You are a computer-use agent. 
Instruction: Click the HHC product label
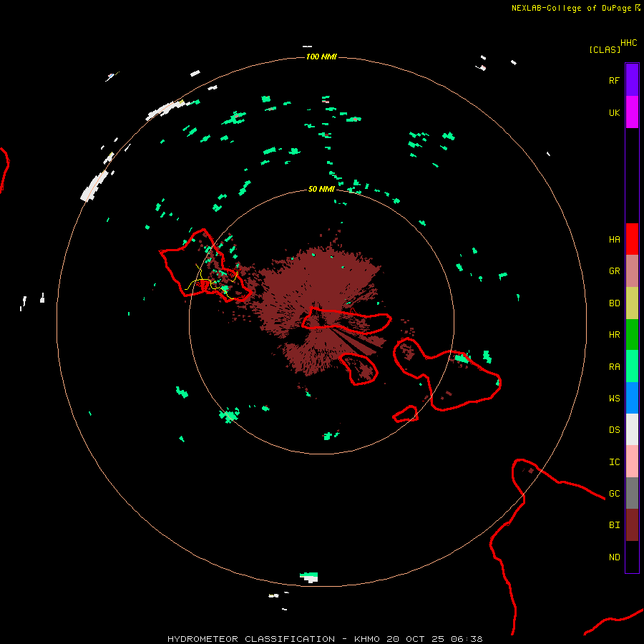tap(628, 43)
